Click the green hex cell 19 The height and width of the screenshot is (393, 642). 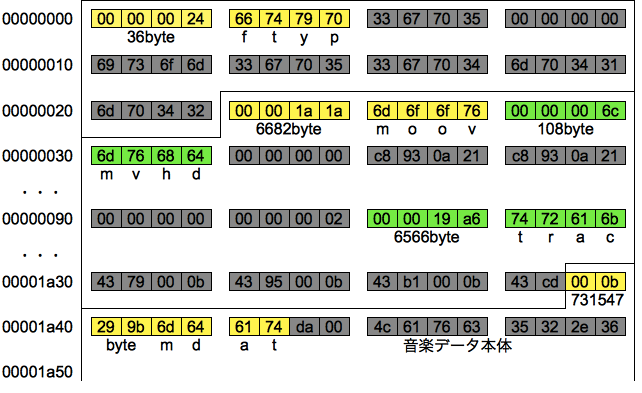(x=442, y=219)
